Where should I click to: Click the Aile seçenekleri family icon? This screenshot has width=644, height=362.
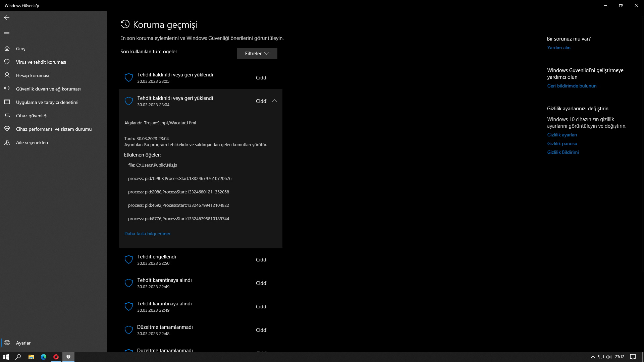(7, 142)
